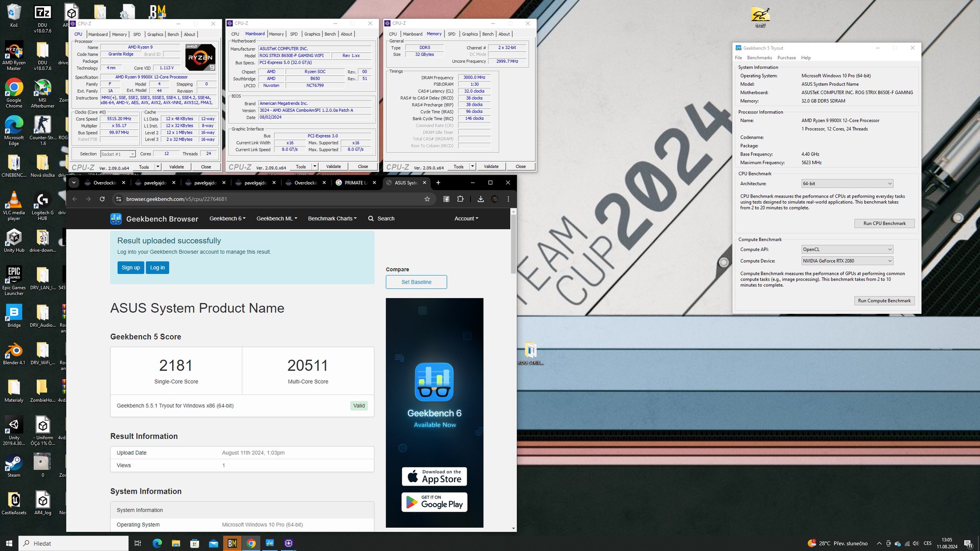Reload the Geekbench page
Image resolution: width=980 pixels, height=551 pixels.
pos(102,199)
